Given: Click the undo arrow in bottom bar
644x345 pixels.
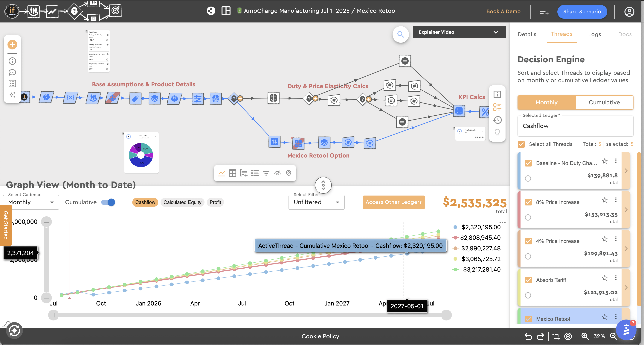Looking at the screenshot, I should pos(528,337).
